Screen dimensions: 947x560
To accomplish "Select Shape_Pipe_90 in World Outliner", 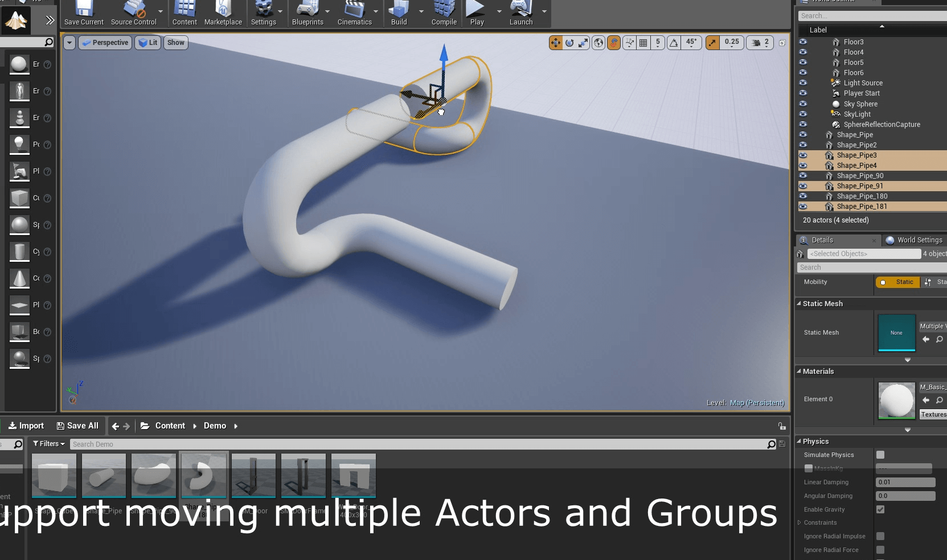I will pyautogui.click(x=860, y=176).
